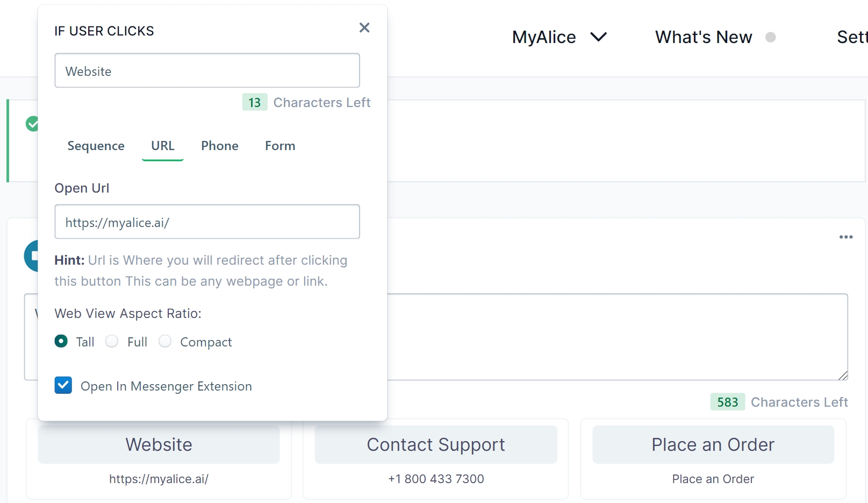Image resolution: width=868 pixels, height=503 pixels.
Task: Select the Compact aspect ratio option
Action: coord(166,342)
